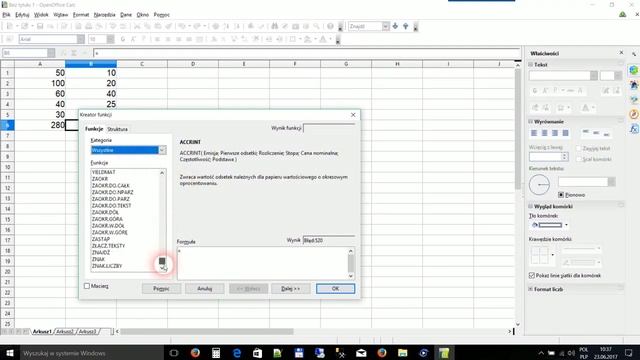Open the Znajdź search history dropdown
Screen dimensions: 640x360
click(x=386, y=26)
